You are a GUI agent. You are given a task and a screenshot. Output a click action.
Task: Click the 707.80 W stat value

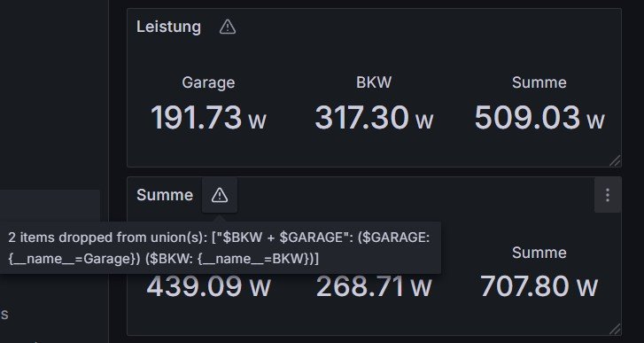point(539,286)
